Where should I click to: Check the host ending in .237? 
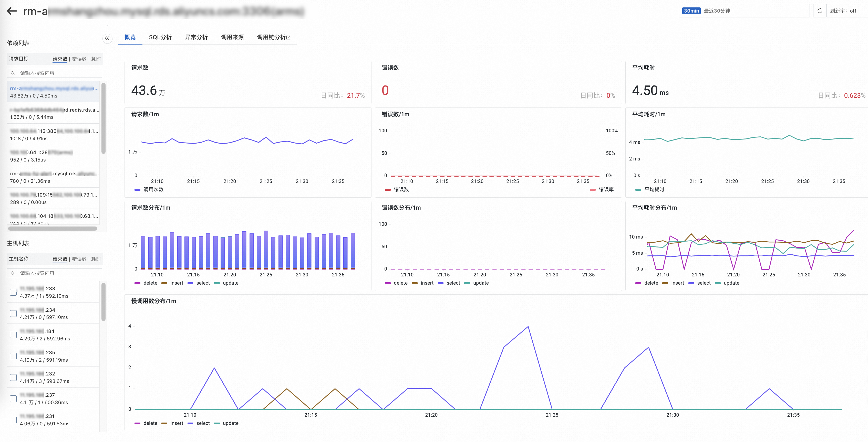click(14, 398)
